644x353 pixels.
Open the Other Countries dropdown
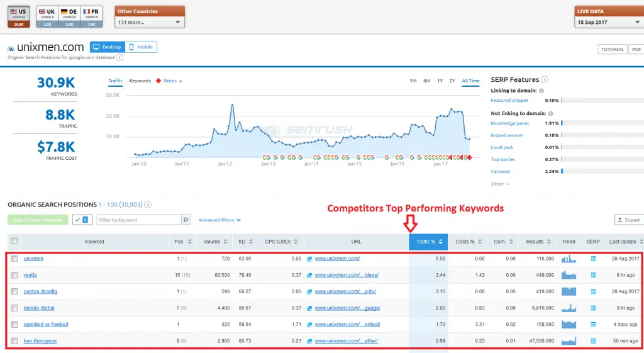pos(150,22)
